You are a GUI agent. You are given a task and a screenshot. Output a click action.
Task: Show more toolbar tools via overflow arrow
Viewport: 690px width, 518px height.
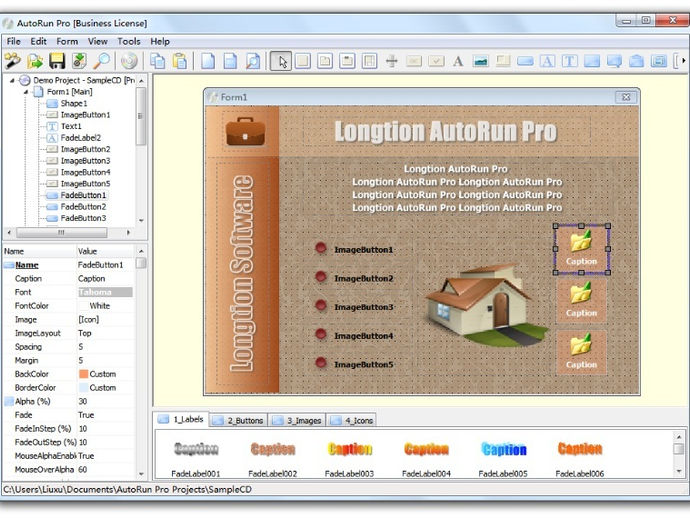point(683,61)
